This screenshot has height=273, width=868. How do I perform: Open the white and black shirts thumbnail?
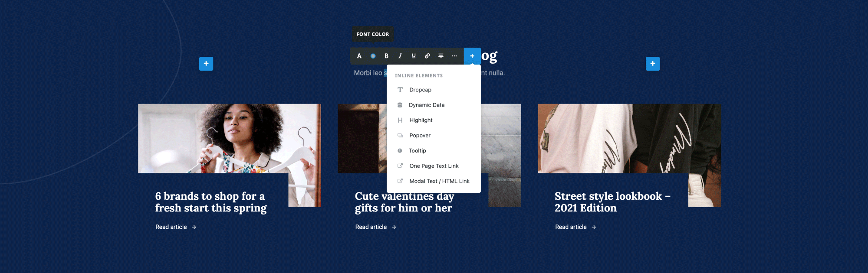[x=629, y=138]
